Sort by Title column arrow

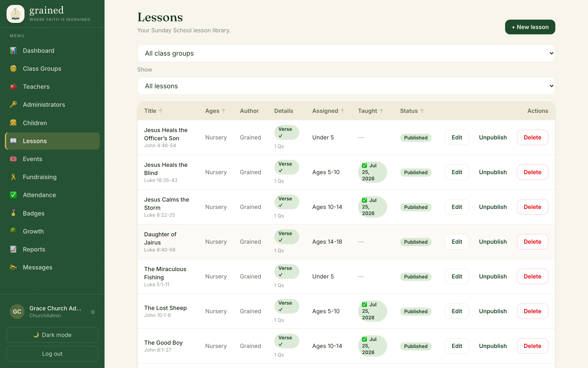click(161, 111)
